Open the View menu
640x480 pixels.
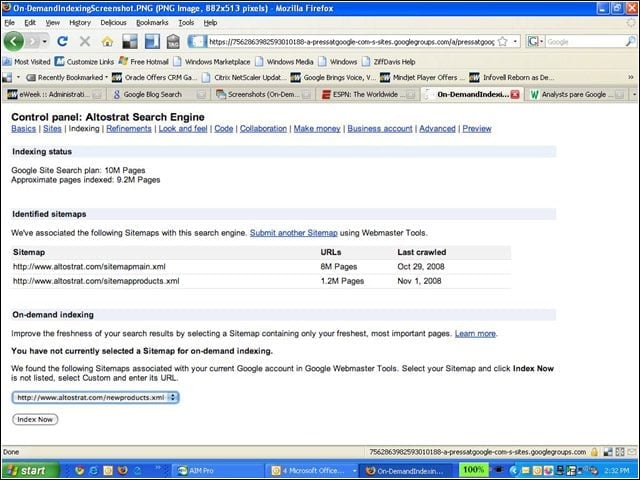(52, 23)
